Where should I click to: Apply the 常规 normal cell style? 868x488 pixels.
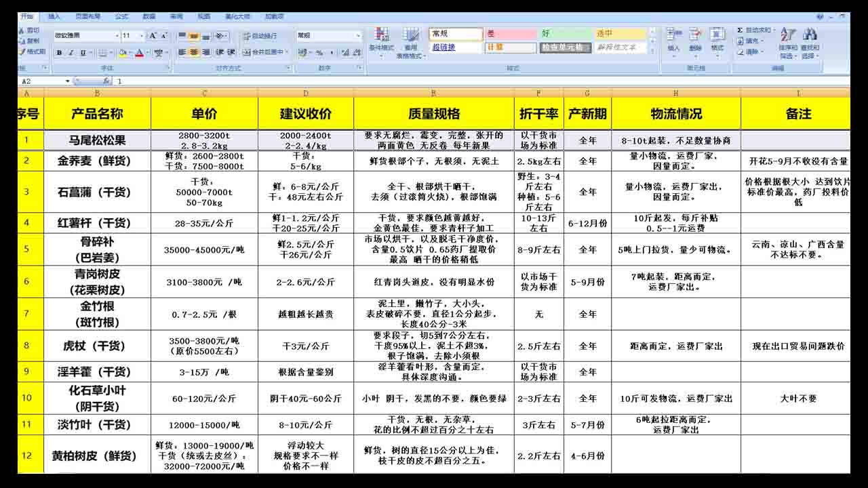click(x=456, y=34)
